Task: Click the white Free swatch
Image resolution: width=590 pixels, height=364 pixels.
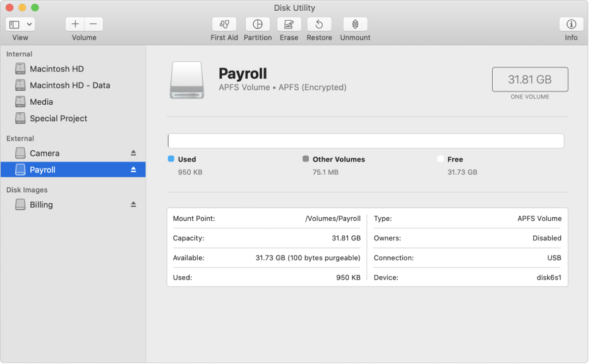Action: pyautogui.click(x=441, y=159)
